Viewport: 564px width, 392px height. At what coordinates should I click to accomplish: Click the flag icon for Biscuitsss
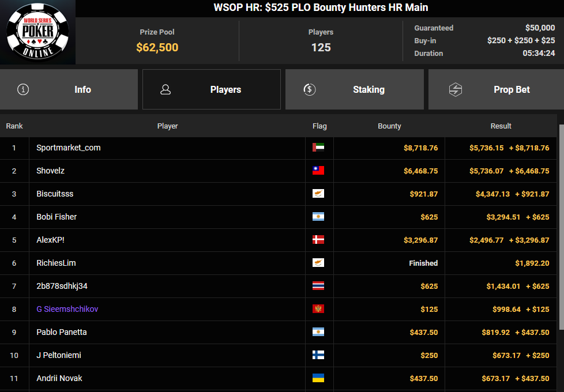(x=318, y=194)
